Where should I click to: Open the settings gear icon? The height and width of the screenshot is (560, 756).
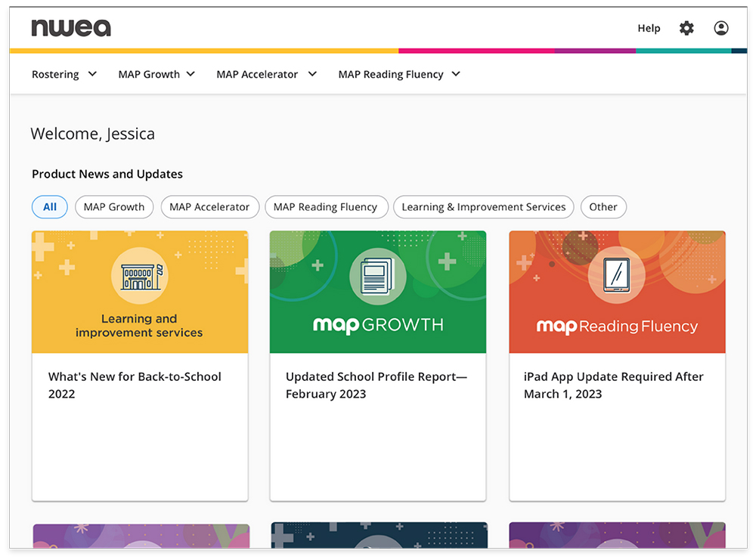click(x=686, y=29)
